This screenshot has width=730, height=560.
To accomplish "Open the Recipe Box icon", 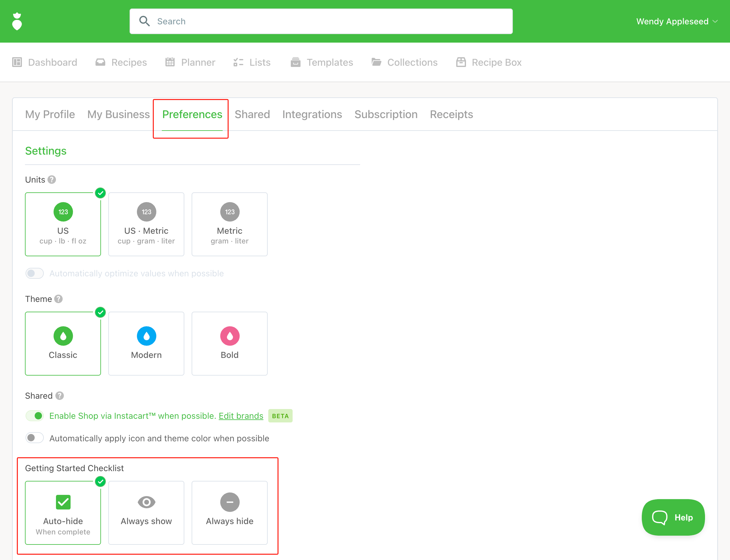I will point(461,62).
